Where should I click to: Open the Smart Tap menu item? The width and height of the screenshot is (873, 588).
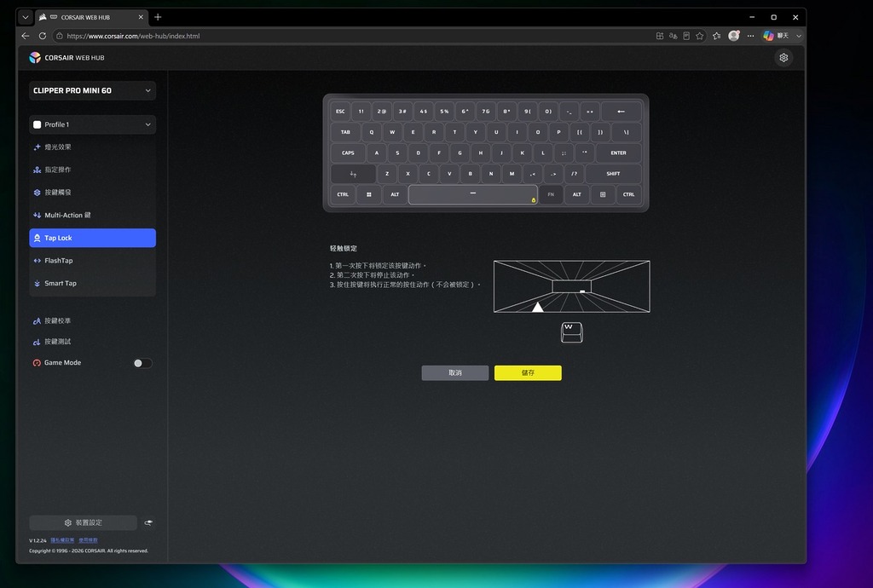click(92, 283)
